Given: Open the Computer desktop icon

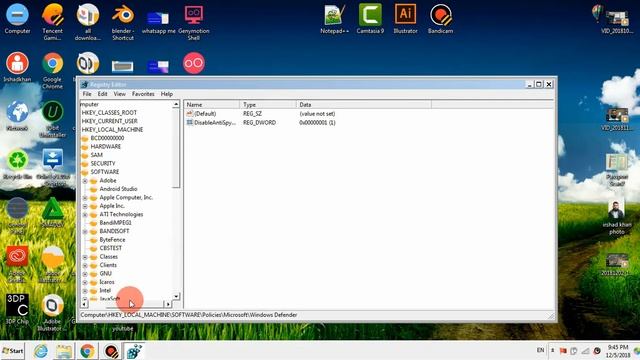Looking at the screenshot, I should pyautogui.click(x=17, y=19).
